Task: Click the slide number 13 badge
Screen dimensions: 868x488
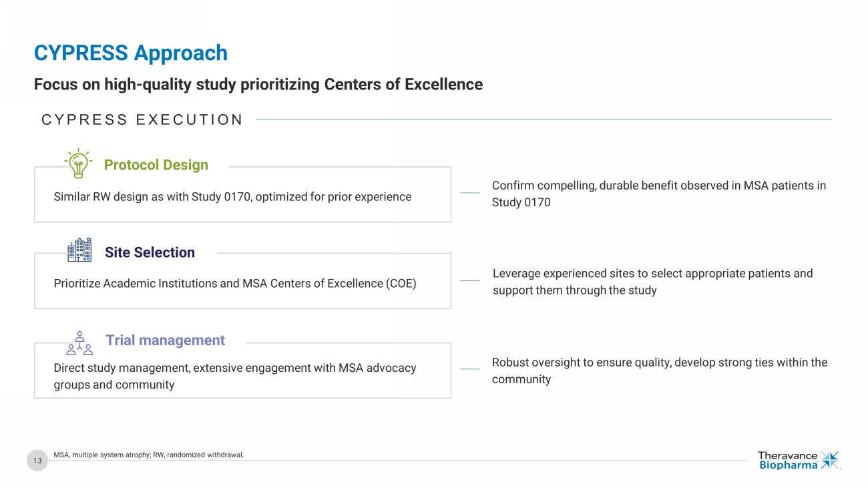Action: (37, 461)
